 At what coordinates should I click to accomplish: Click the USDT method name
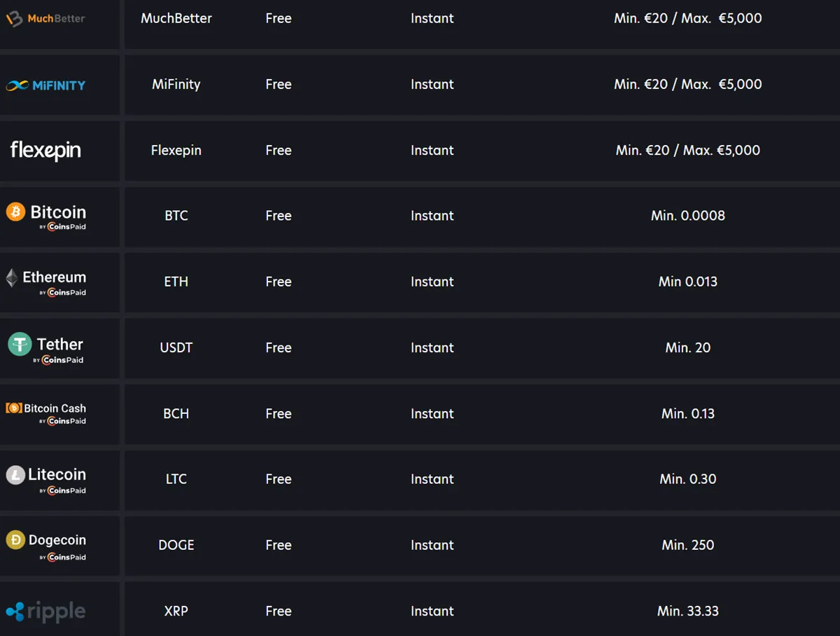pyautogui.click(x=176, y=347)
